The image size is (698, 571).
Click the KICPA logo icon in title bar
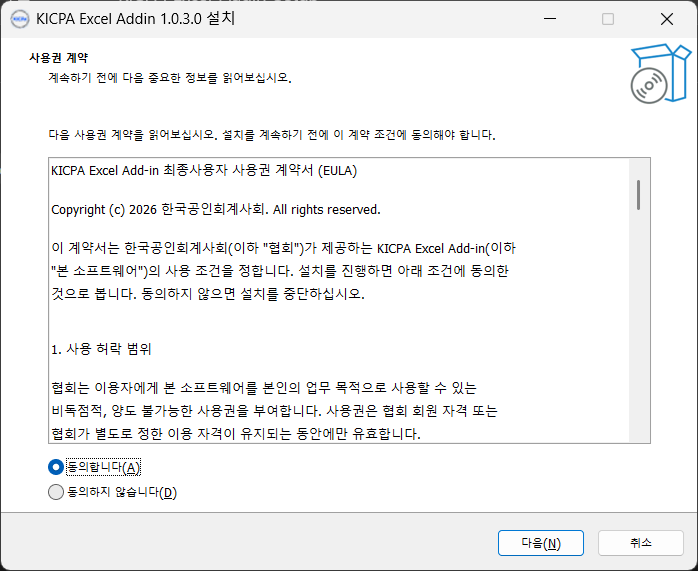20,19
